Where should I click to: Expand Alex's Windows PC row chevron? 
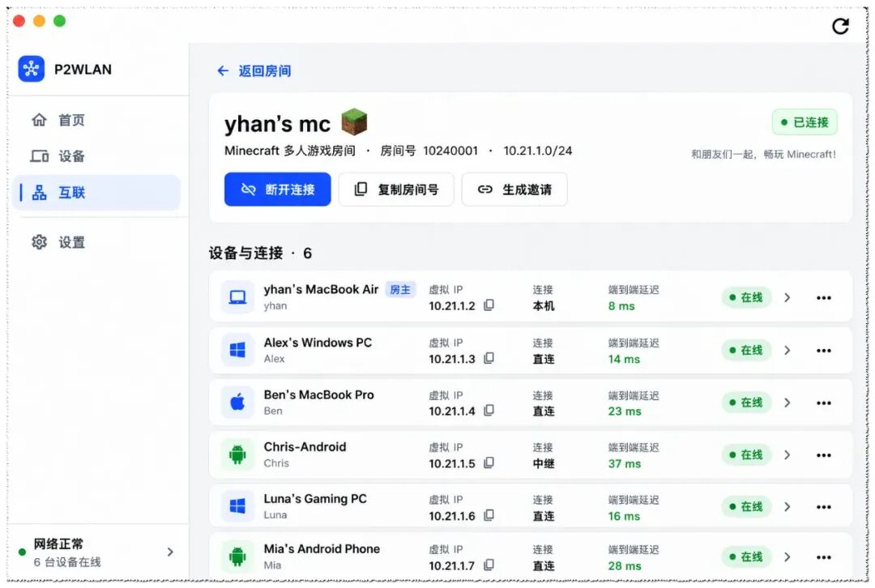point(787,351)
